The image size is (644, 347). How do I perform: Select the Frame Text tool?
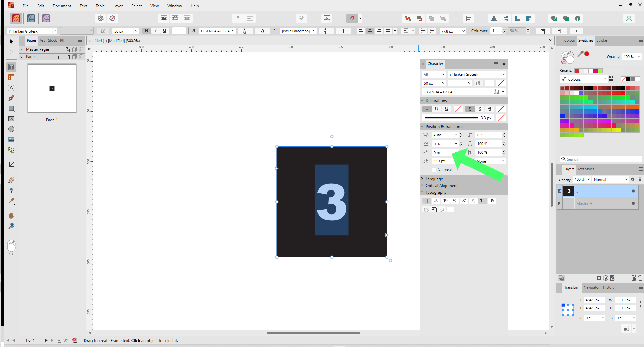coord(11,67)
